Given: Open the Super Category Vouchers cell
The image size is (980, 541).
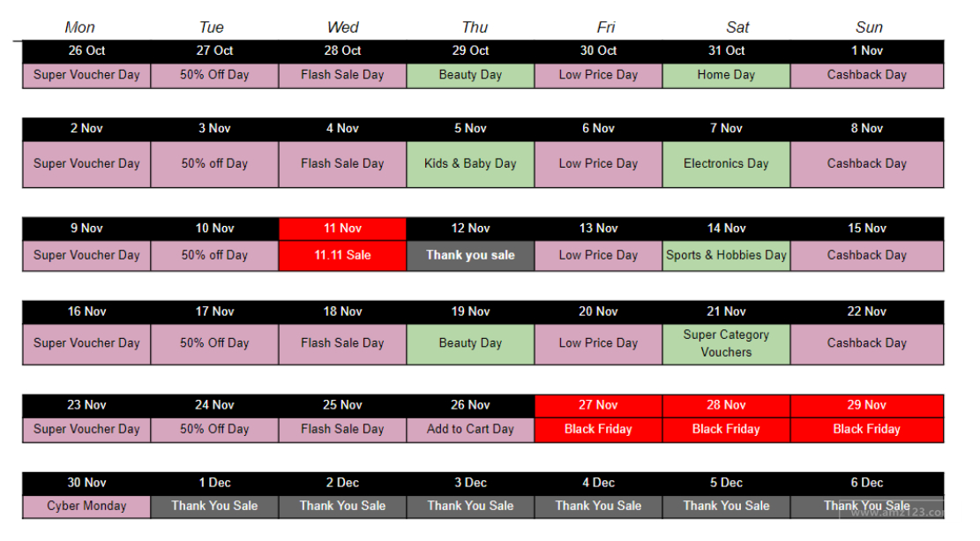Looking at the screenshot, I should 726,343.
